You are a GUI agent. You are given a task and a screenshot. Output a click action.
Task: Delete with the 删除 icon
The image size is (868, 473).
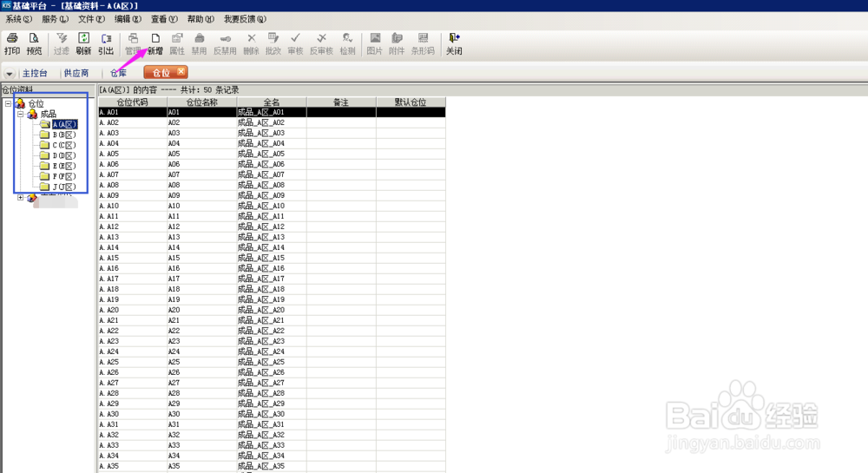pos(252,43)
